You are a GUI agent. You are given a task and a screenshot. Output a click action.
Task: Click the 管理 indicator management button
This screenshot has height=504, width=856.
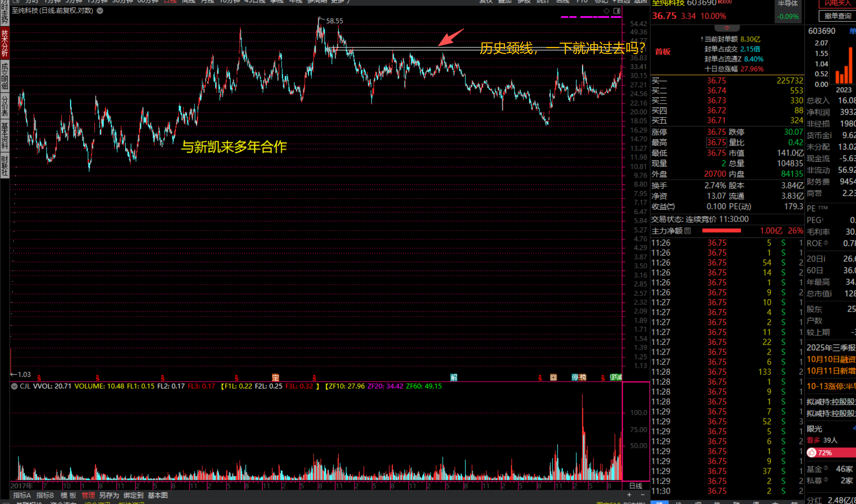pos(88,496)
